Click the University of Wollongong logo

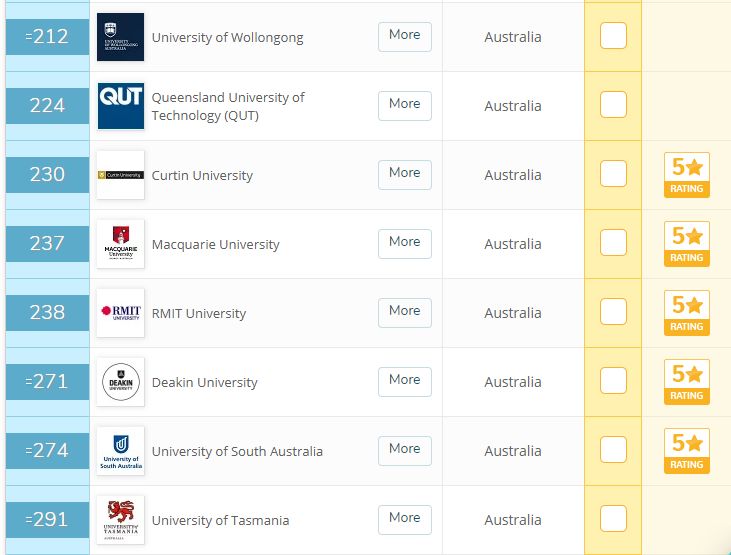click(120, 37)
